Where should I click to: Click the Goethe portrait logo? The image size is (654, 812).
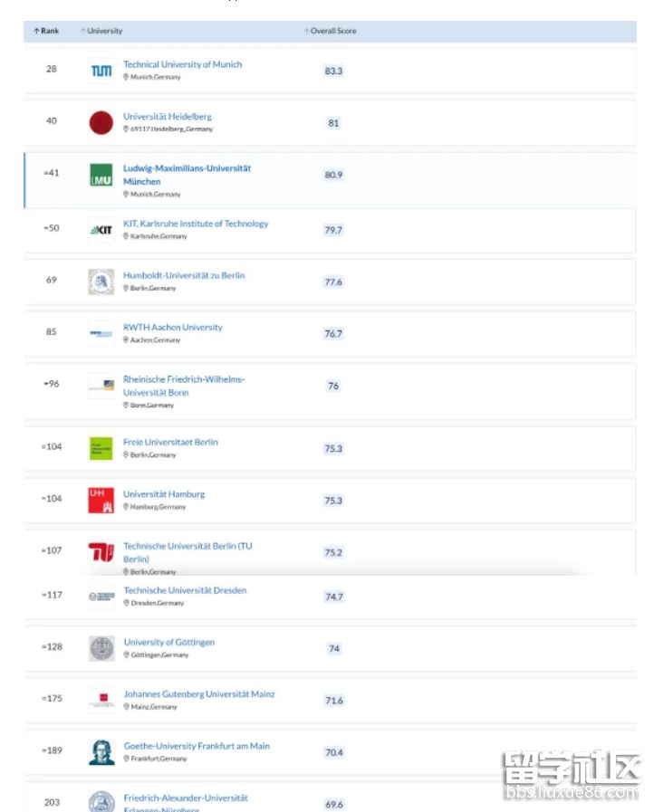pos(101,752)
